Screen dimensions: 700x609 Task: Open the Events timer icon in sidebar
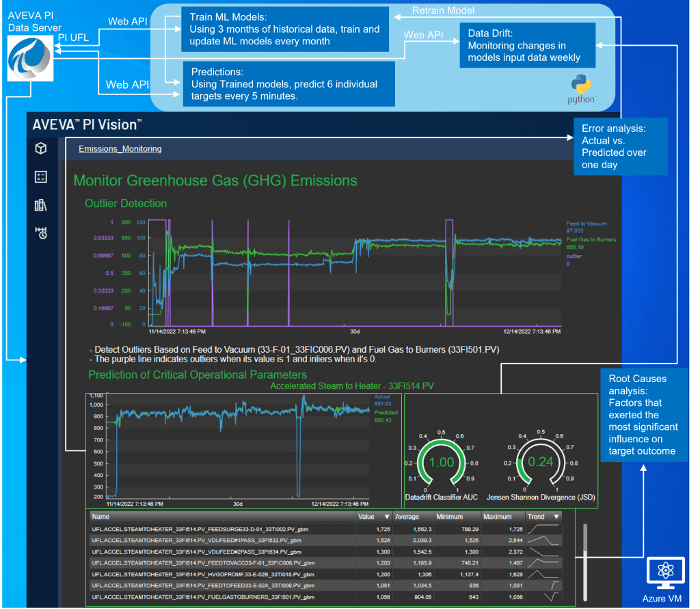point(41,233)
